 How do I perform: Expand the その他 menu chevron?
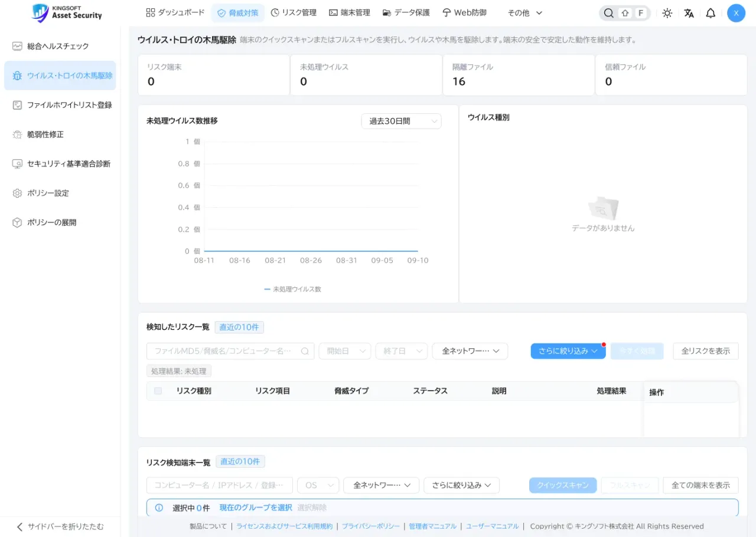coord(539,12)
